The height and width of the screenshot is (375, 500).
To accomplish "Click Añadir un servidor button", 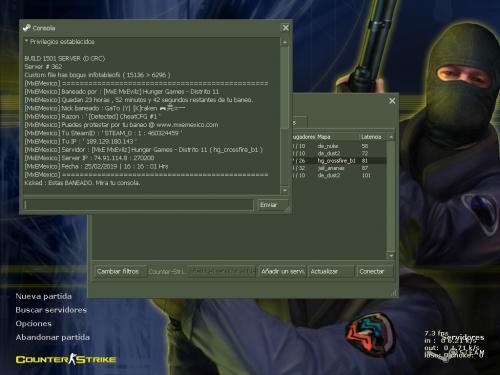I will 282,271.
